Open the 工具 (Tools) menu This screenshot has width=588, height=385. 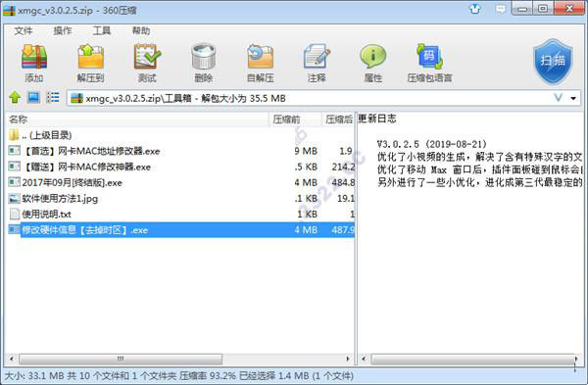(x=102, y=30)
